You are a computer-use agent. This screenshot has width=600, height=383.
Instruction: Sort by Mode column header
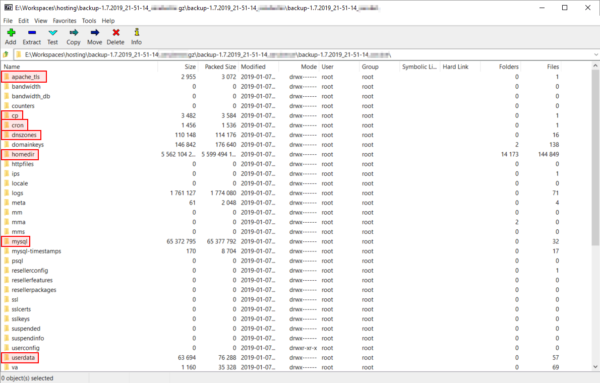308,67
